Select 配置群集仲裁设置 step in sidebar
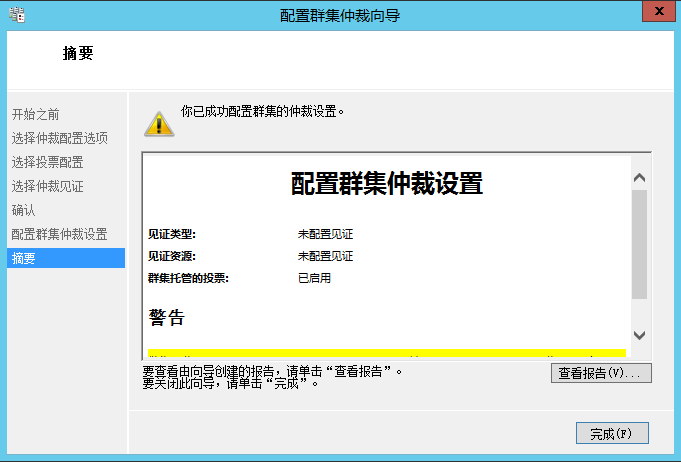This screenshot has height=462, width=681. 60,234
